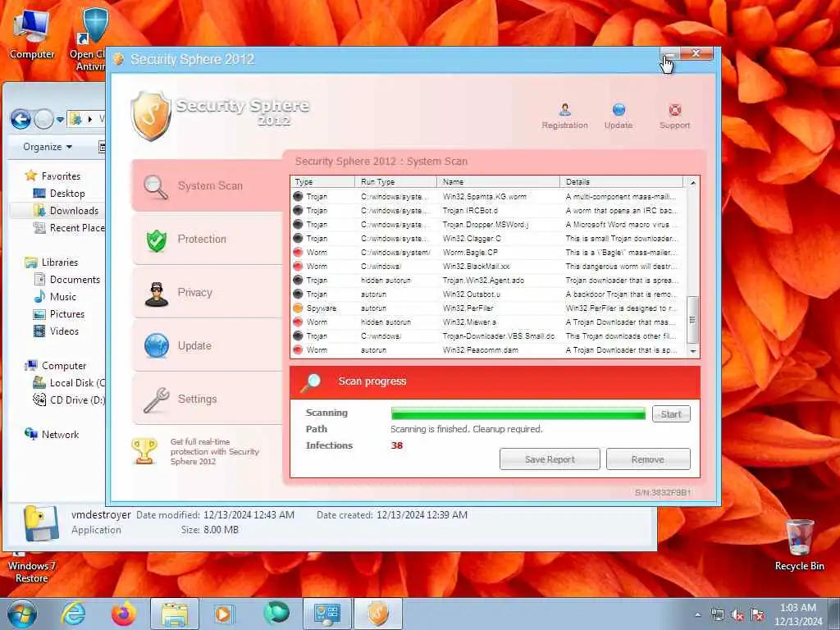The height and width of the screenshot is (630, 840).
Task: Select the Win32.Outsbot.u entry
Action: tap(488, 294)
